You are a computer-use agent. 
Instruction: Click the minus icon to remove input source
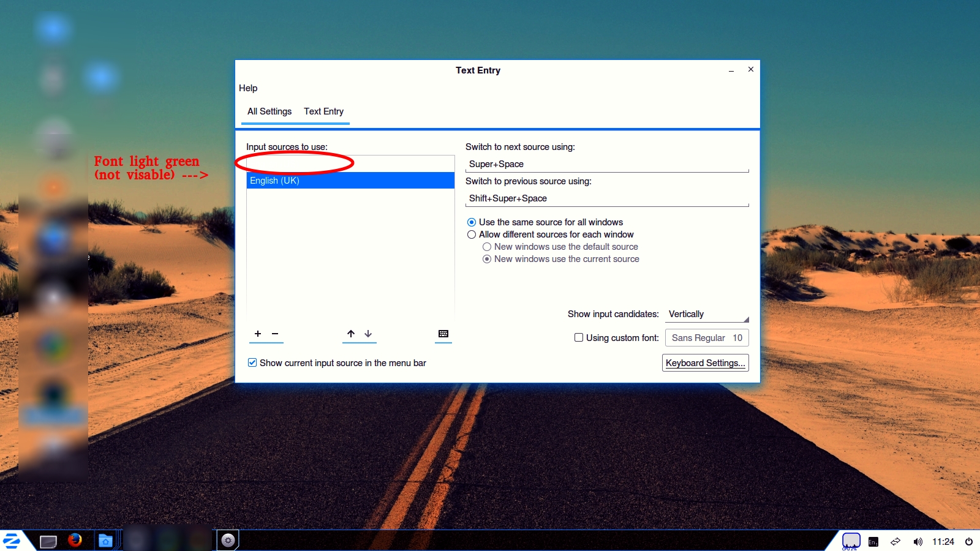click(x=275, y=334)
